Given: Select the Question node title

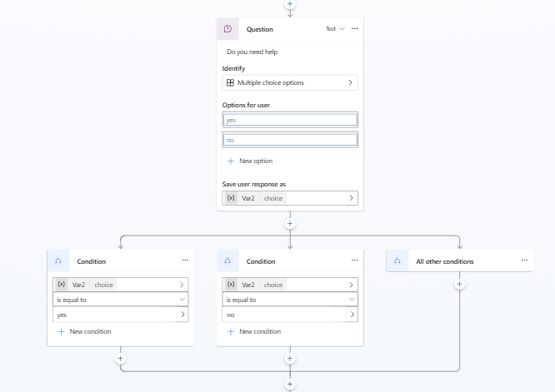Looking at the screenshot, I should 260,29.
